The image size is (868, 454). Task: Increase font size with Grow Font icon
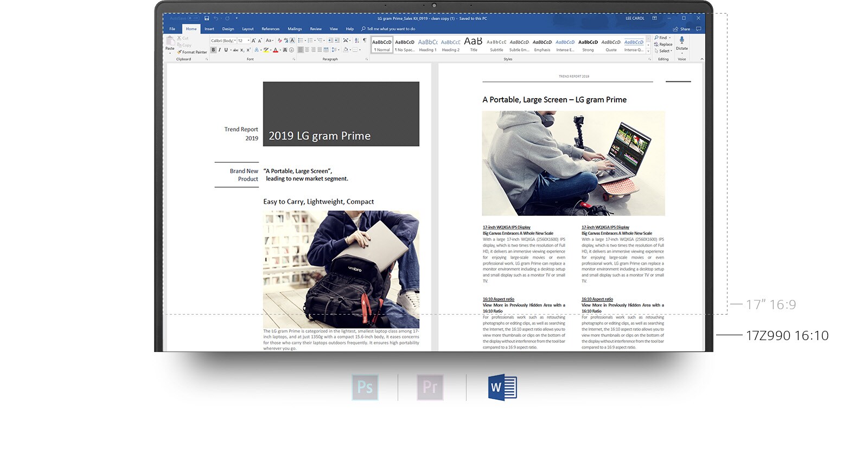(253, 41)
